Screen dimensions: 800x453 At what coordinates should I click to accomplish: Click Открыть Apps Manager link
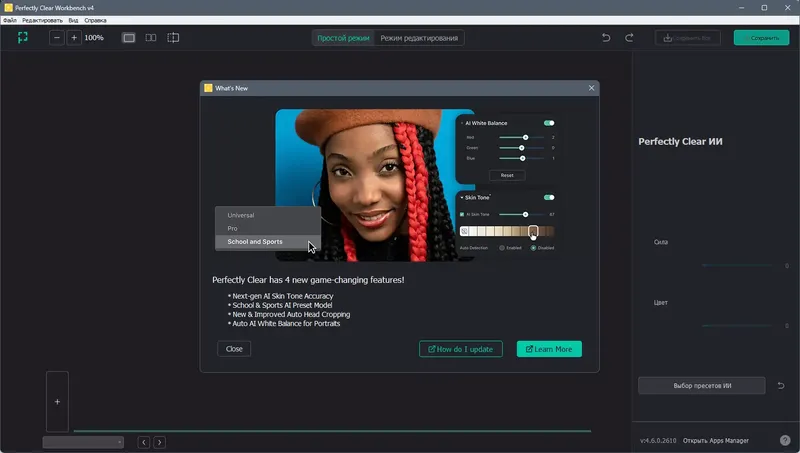715,440
